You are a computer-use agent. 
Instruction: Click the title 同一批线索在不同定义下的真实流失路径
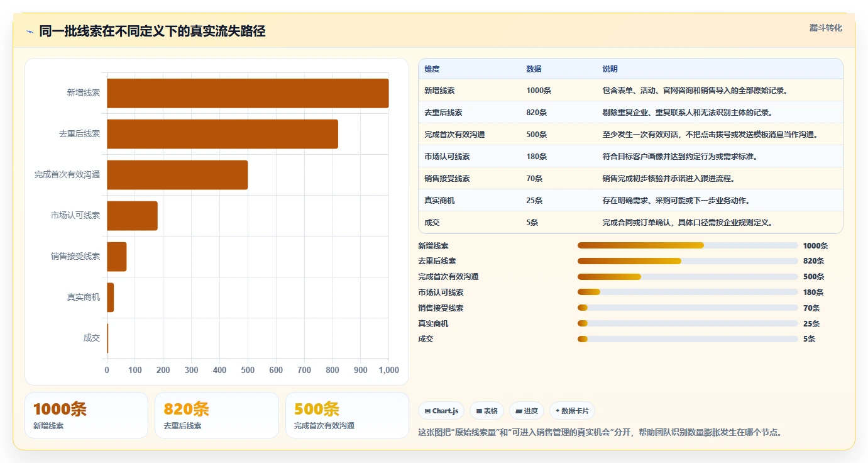click(152, 31)
